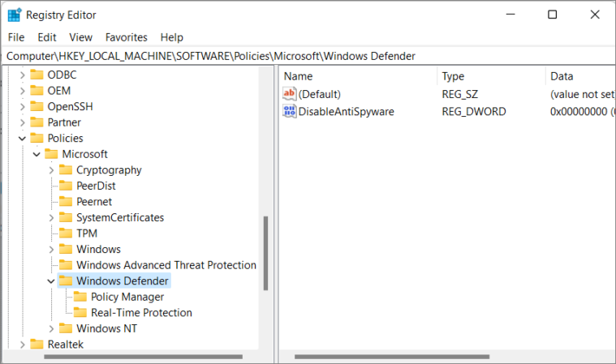
Task: Click the Registry Editor app icon in title bar
Action: (15, 15)
